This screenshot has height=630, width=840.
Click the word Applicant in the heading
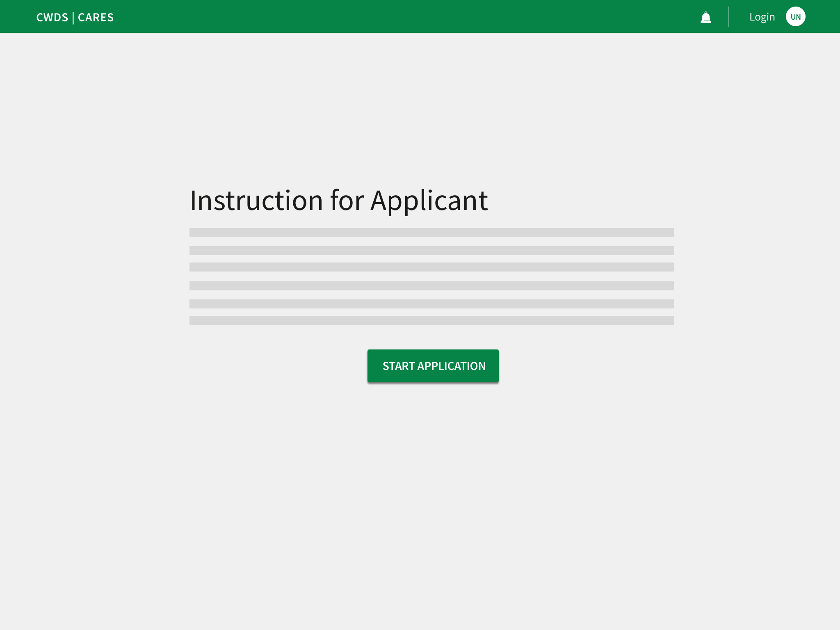[x=429, y=201]
